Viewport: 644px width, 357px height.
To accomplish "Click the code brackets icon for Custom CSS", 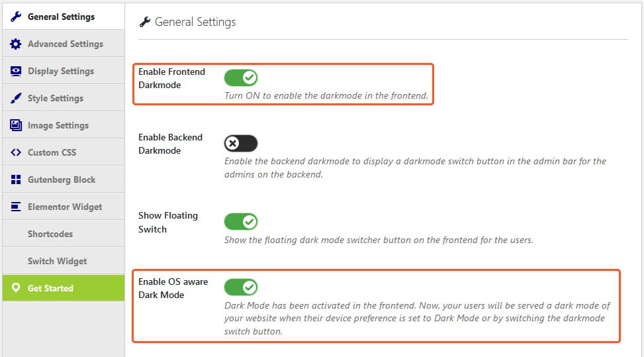I will point(16,152).
